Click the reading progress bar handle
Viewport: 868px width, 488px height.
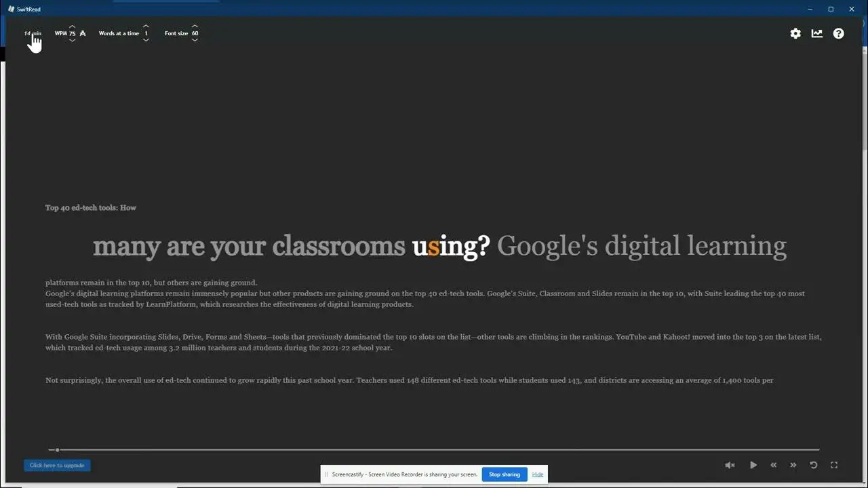point(57,449)
